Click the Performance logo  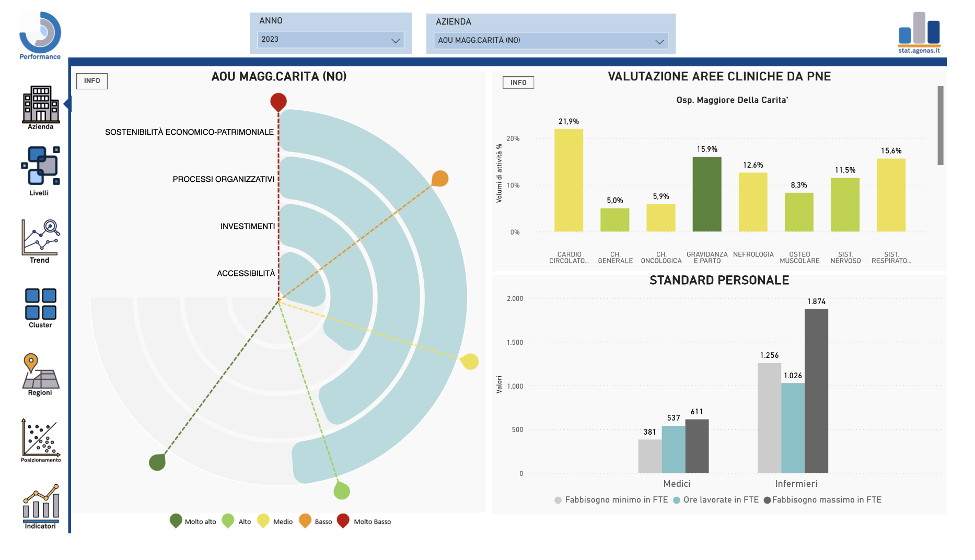pos(40,35)
